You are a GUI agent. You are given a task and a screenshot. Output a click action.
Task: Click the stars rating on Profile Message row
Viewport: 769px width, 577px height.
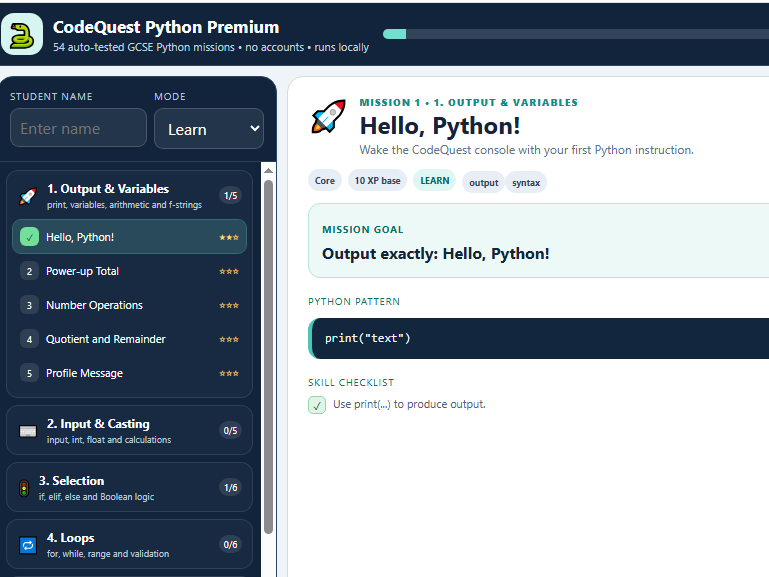[x=229, y=374]
